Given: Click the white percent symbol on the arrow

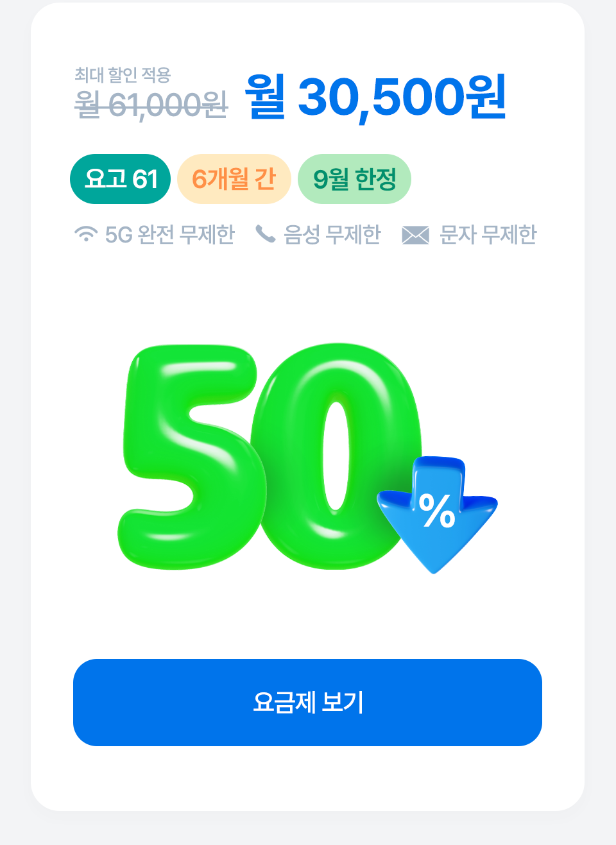Looking at the screenshot, I should coord(437,511).
